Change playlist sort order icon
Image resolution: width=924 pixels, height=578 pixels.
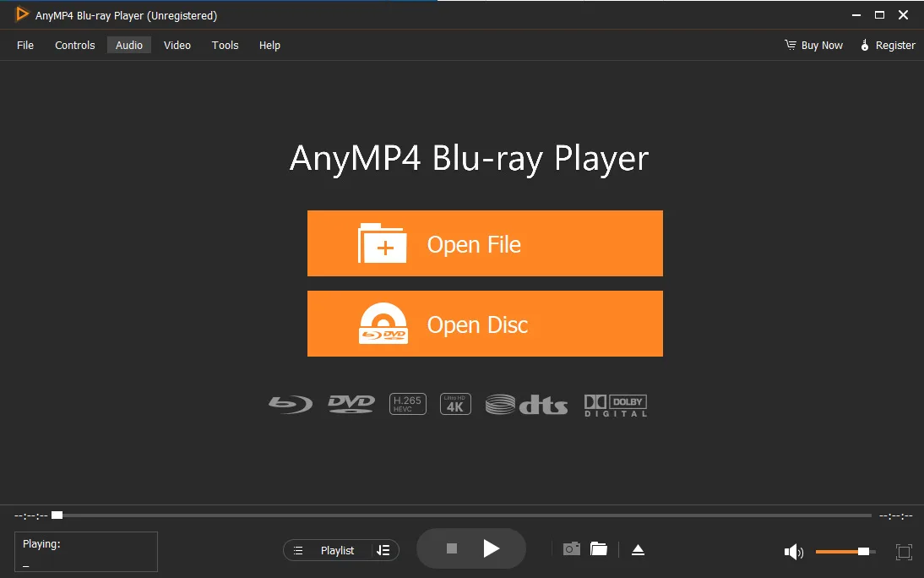coord(383,550)
